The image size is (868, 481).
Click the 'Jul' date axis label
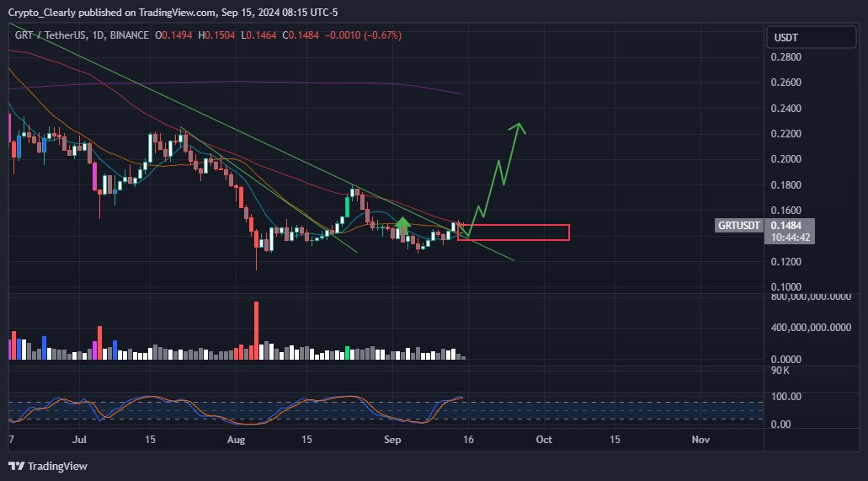pos(80,440)
